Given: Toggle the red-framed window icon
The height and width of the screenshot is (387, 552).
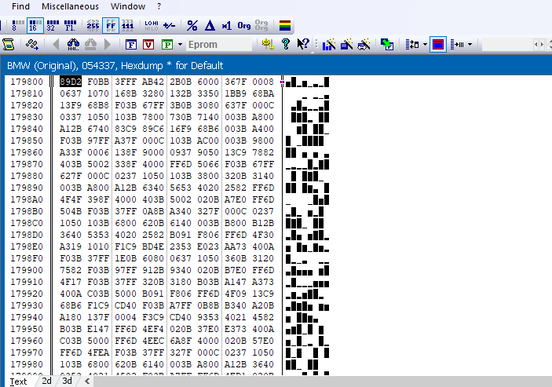Looking at the screenshot, I should point(438,44).
